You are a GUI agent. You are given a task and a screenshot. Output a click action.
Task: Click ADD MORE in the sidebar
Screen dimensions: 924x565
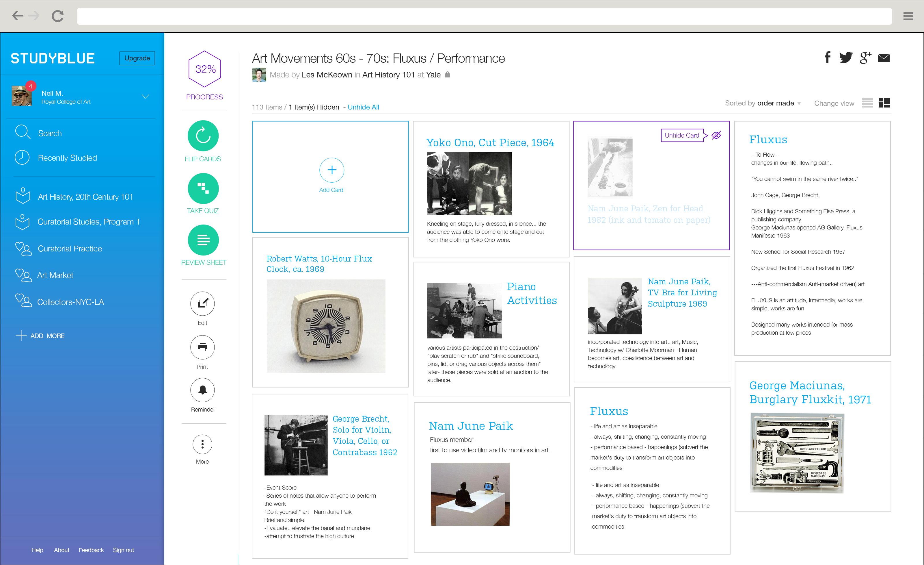click(40, 336)
